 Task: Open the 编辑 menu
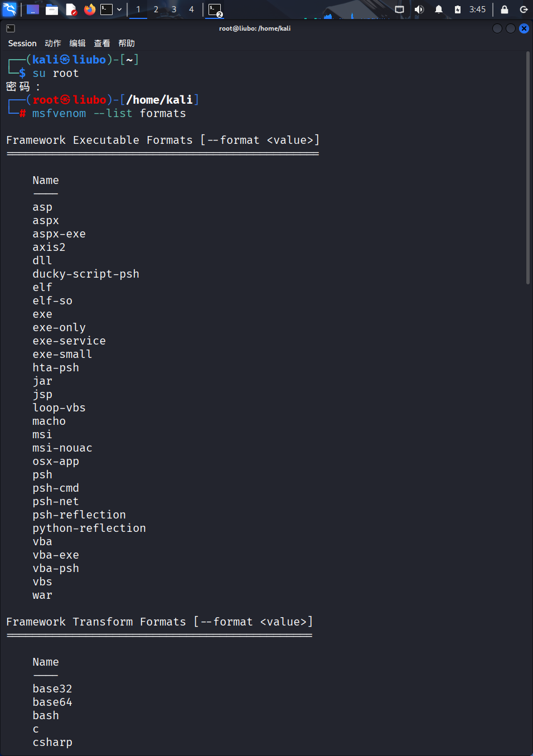coord(77,43)
